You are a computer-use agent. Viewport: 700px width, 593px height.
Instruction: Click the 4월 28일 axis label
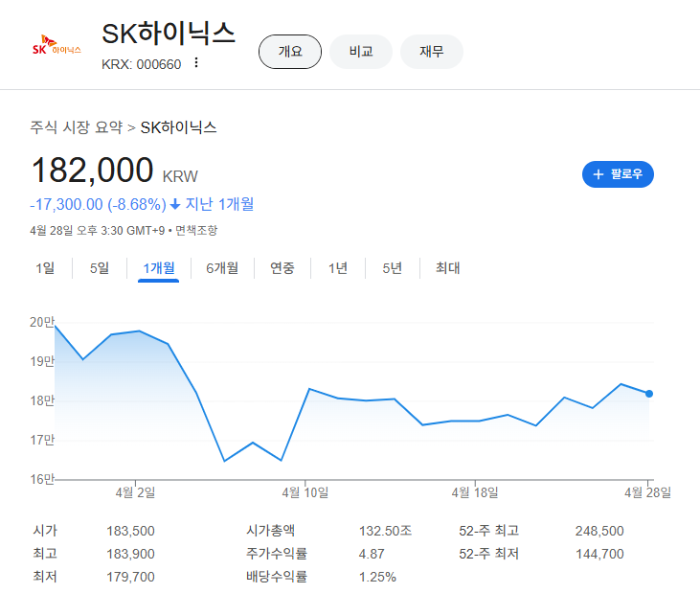pyautogui.click(x=647, y=492)
